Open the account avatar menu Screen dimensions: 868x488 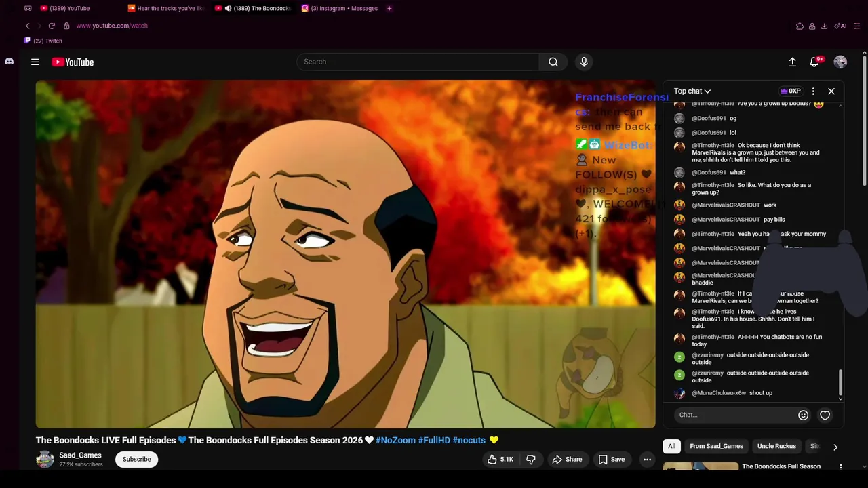coord(840,62)
